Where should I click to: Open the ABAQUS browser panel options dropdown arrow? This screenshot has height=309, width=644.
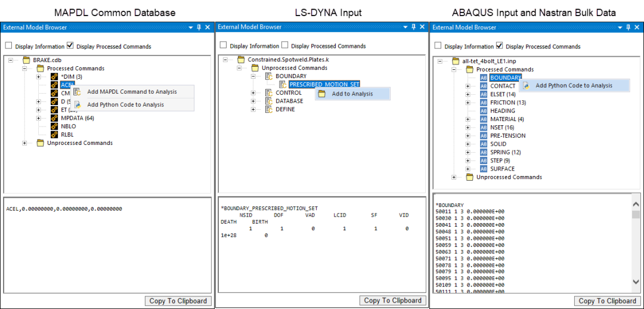(620, 27)
